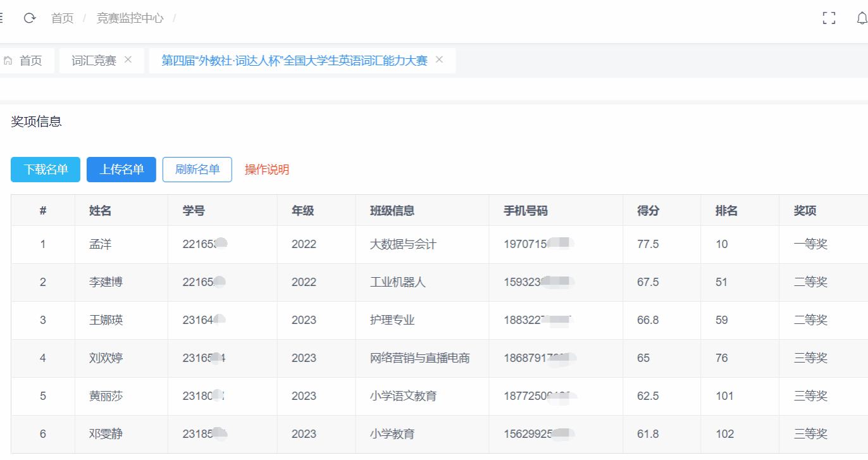Click the 排名 column header
The image size is (868, 460).
(x=726, y=211)
